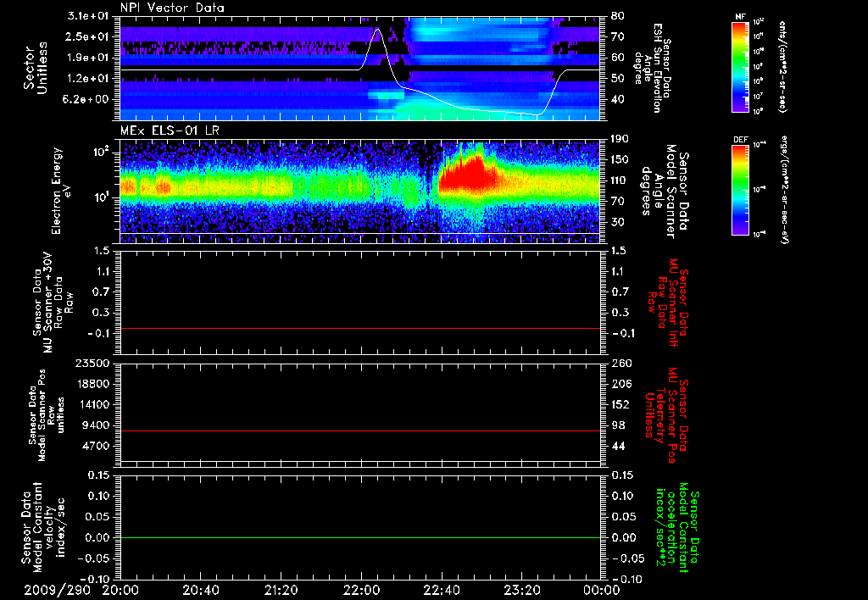This screenshot has width=868, height=600.
Task: Click the 2.5e+01 sector tick label
Action: click(x=89, y=36)
